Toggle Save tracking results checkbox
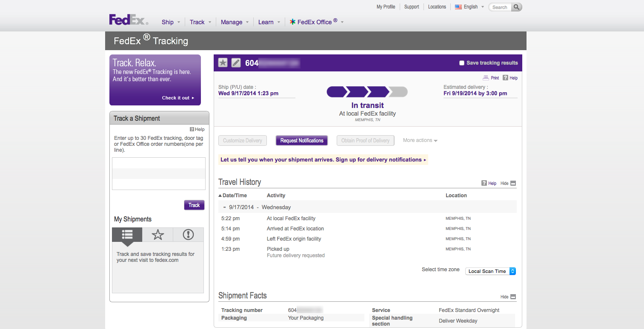This screenshot has height=329, width=644. 462,63
